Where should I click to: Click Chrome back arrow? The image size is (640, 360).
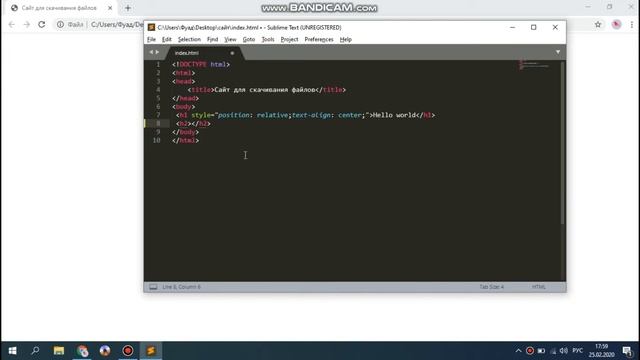tap(12, 25)
